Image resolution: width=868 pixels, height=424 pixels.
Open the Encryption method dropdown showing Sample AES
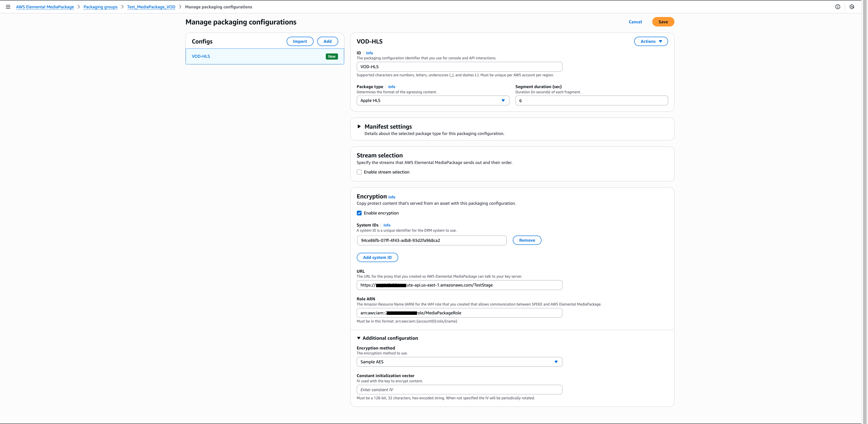[x=459, y=362]
